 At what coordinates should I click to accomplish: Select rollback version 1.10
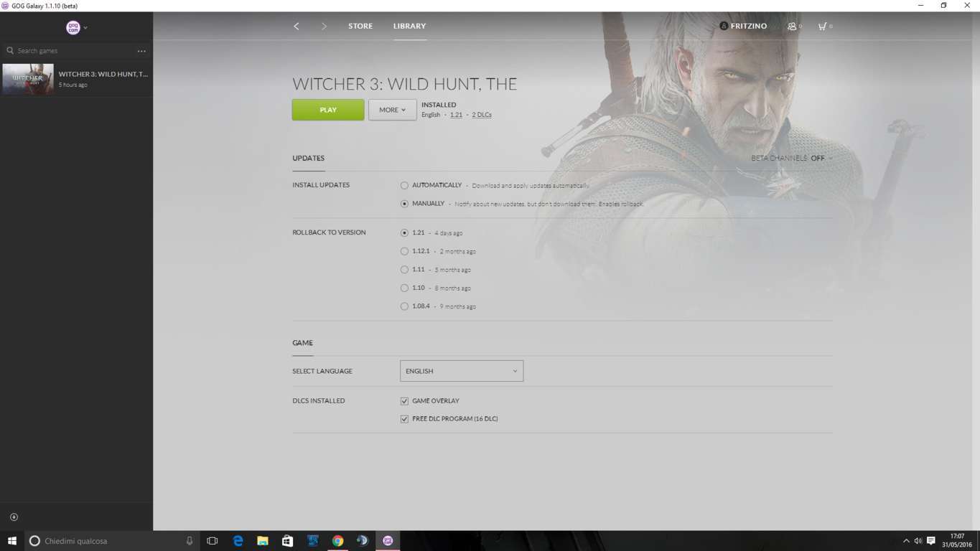pos(404,288)
